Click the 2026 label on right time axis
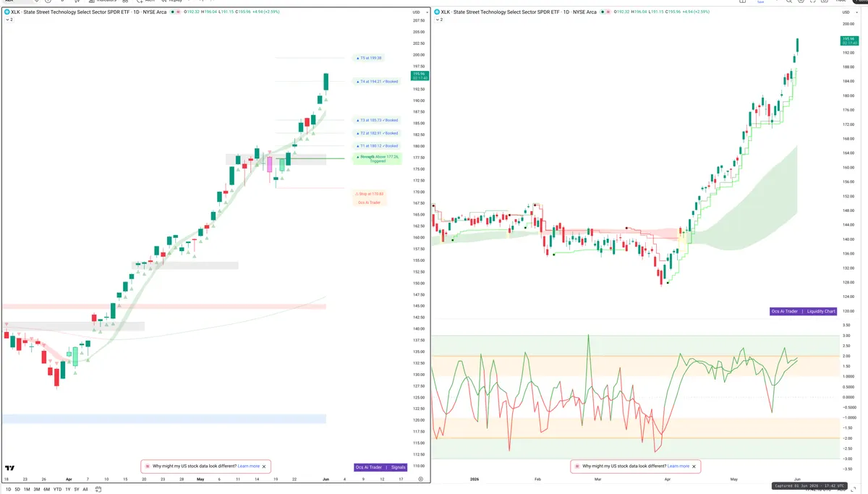Image resolution: width=868 pixels, height=494 pixels. 475,479
